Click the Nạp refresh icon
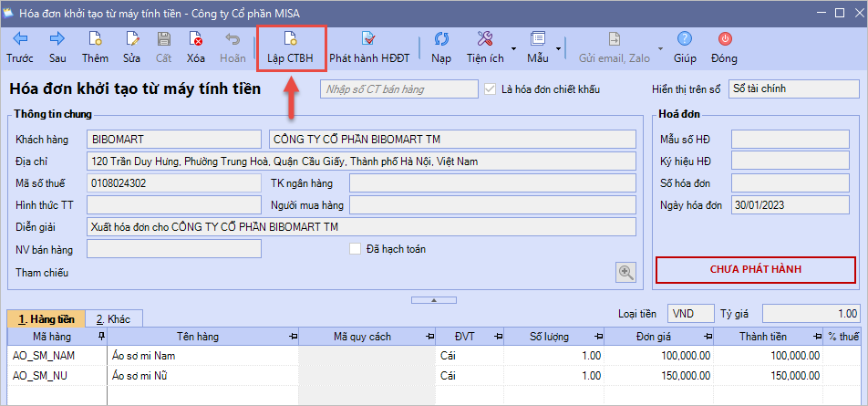 (441, 39)
